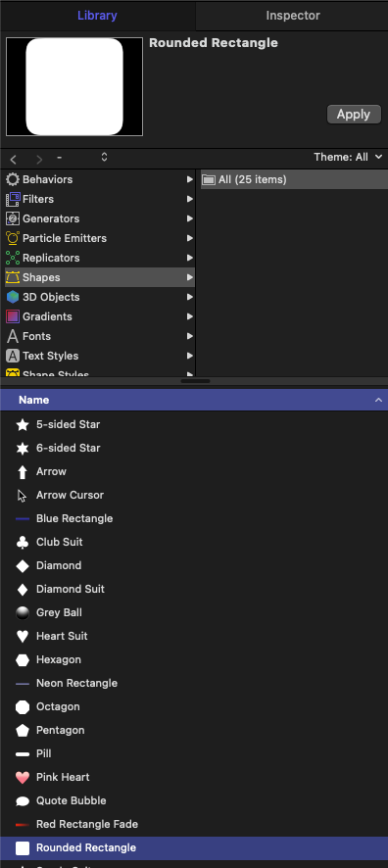Open the path popup stepper arrows

(104, 157)
